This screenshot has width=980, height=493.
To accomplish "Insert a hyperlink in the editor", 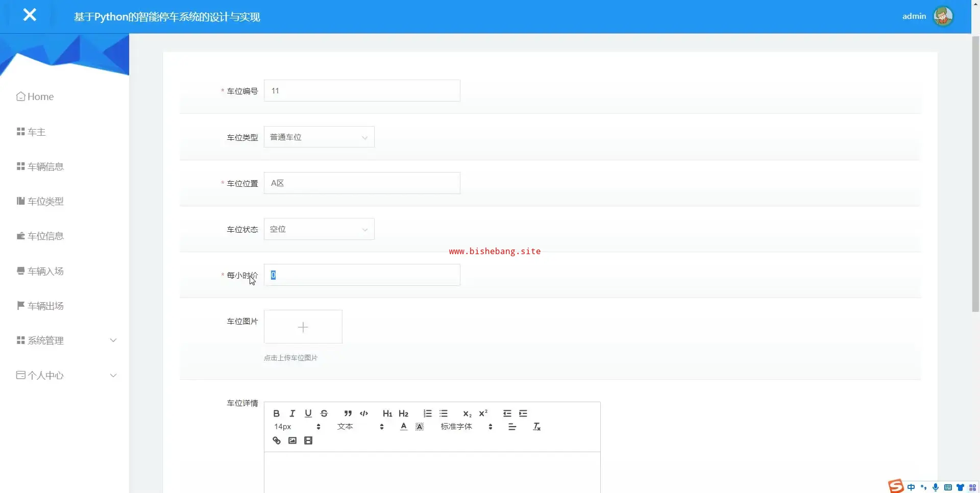I will [277, 440].
